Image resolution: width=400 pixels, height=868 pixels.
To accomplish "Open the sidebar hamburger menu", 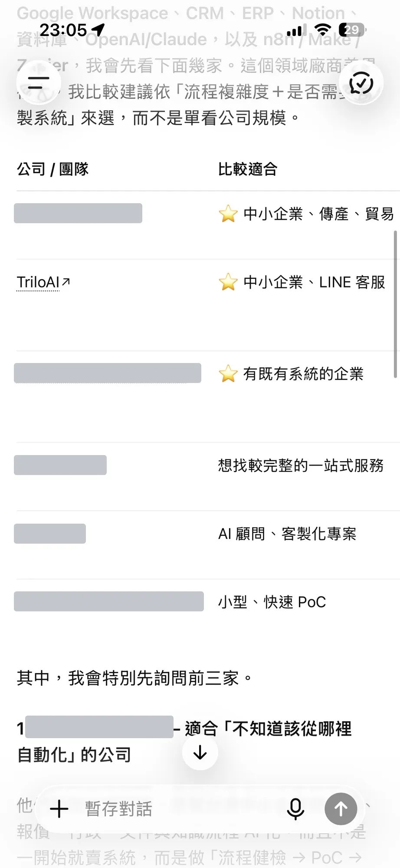I will click(x=39, y=83).
